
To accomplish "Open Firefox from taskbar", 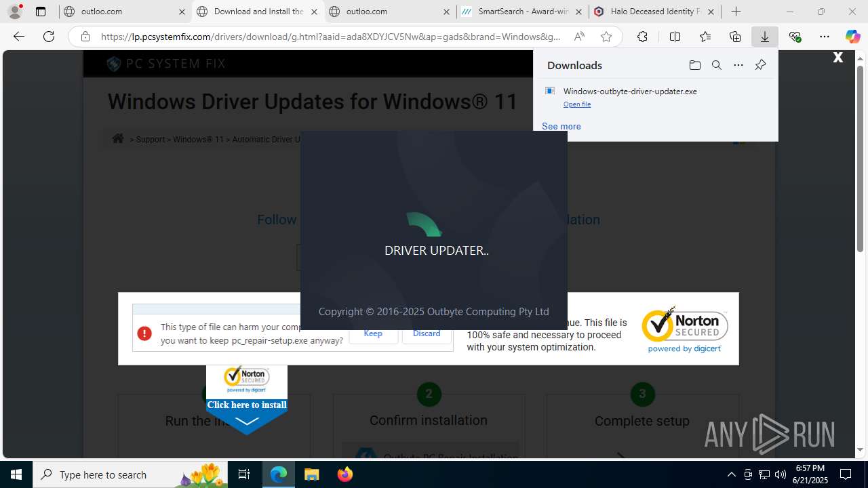I will pyautogui.click(x=344, y=474).
